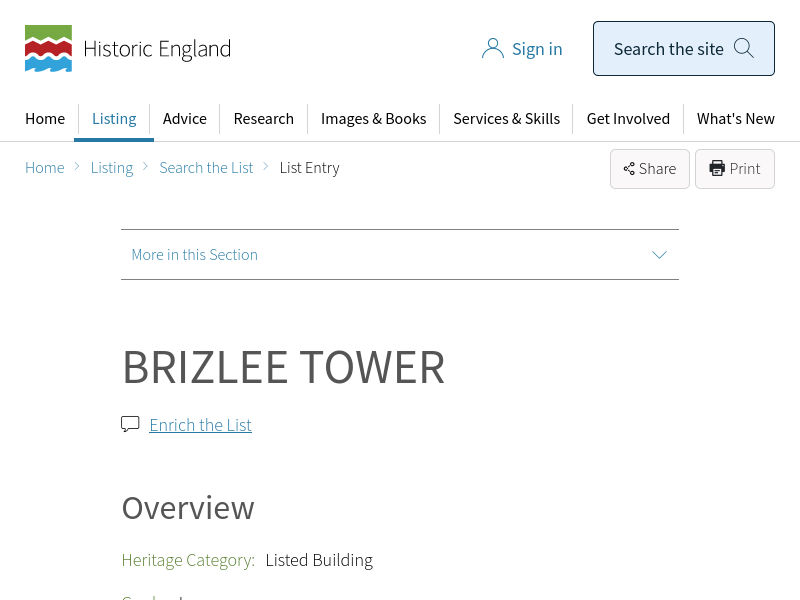Follow the Enrich the List link
The height and width of the screenshot is (600, 800).
[x=200, y=425]
